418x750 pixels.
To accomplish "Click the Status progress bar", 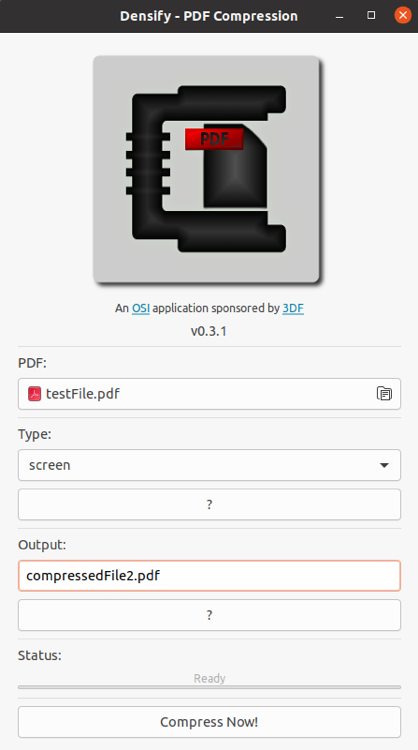I will click(x=209, y=687).
